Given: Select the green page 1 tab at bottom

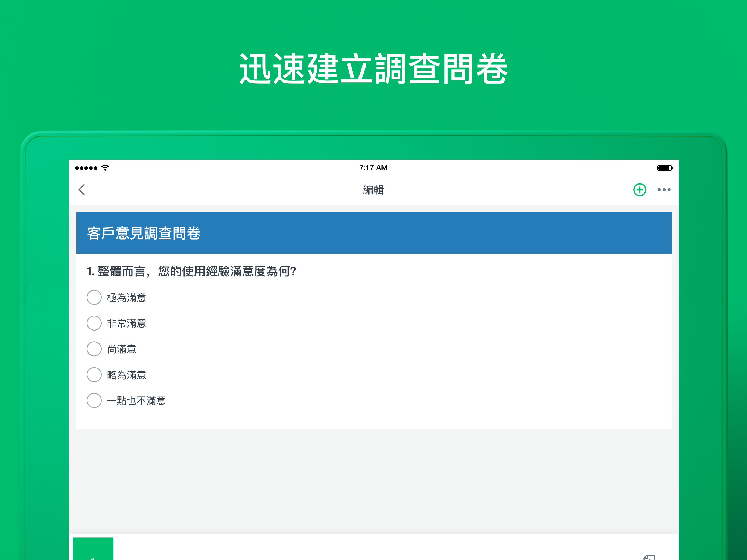Looking at the screenshot, I should pos(93,549).
